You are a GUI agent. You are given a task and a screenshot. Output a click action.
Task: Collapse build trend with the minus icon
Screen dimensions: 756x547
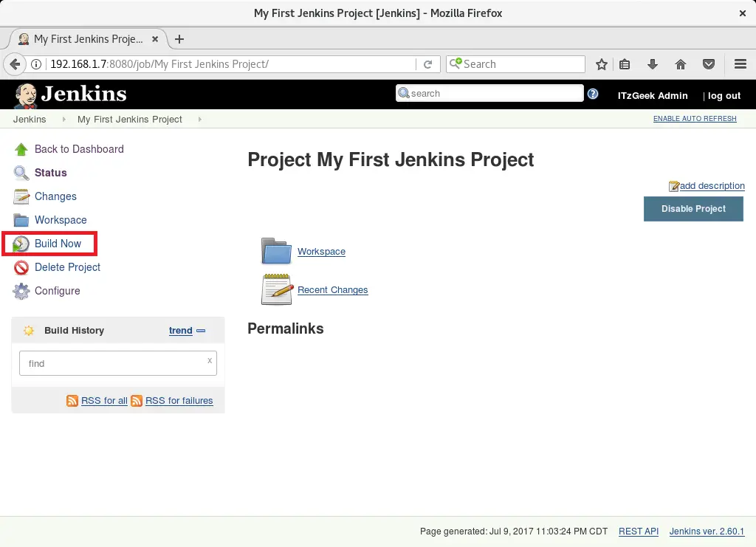[201, 331]
